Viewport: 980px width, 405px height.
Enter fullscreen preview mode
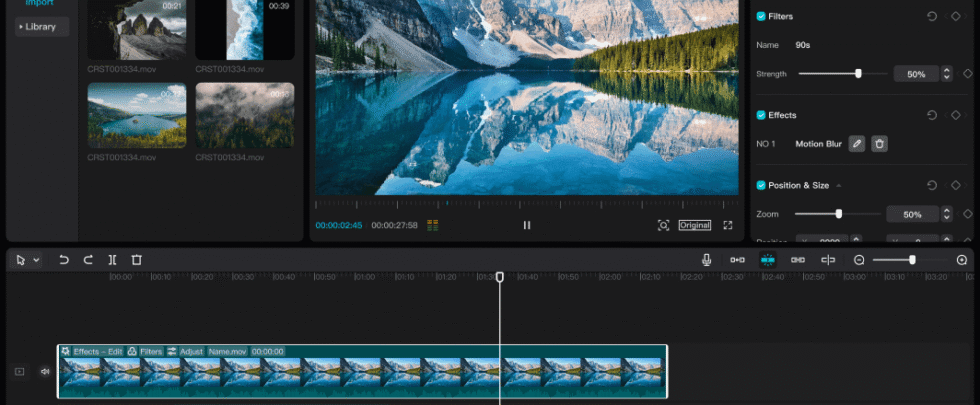click(728, 225)
